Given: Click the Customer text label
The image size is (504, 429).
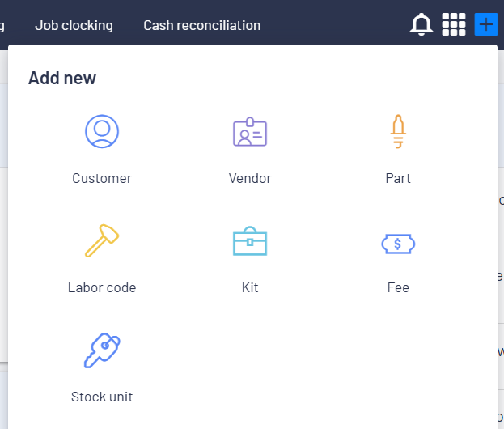Looking at the screenshot, I should pyautogui.click(x=102, y=179).
